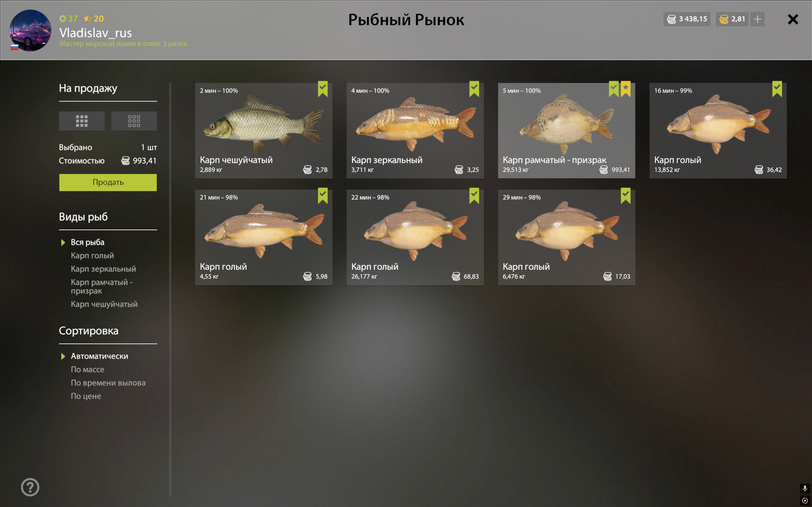Click the select-all grid icon
The height and width of the screenshot is (507, 812).
tap(82, 121)
